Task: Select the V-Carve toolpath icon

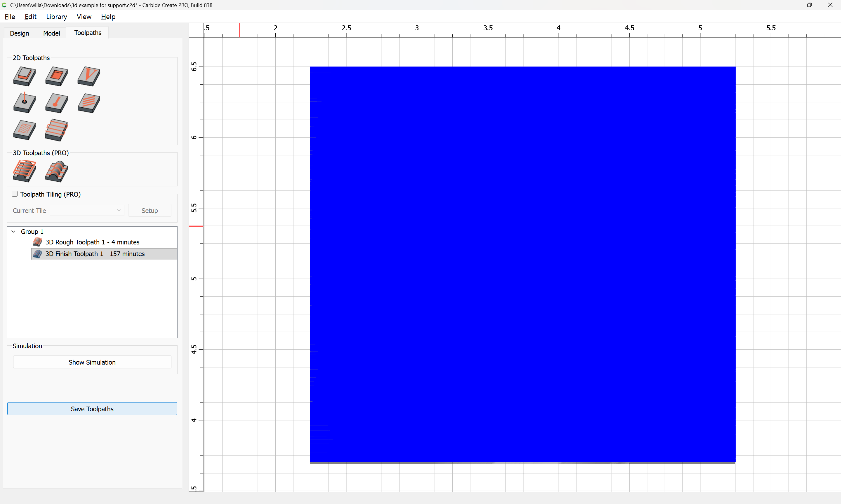Action: point(89,76)
